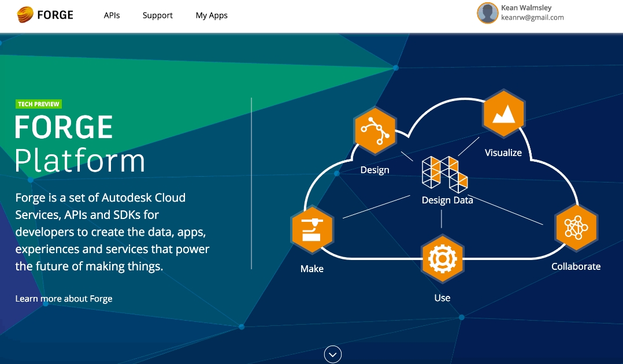The width and height of the screenshot is (623, 364).
Task: Click the Design label
Action: coord(374,170)
